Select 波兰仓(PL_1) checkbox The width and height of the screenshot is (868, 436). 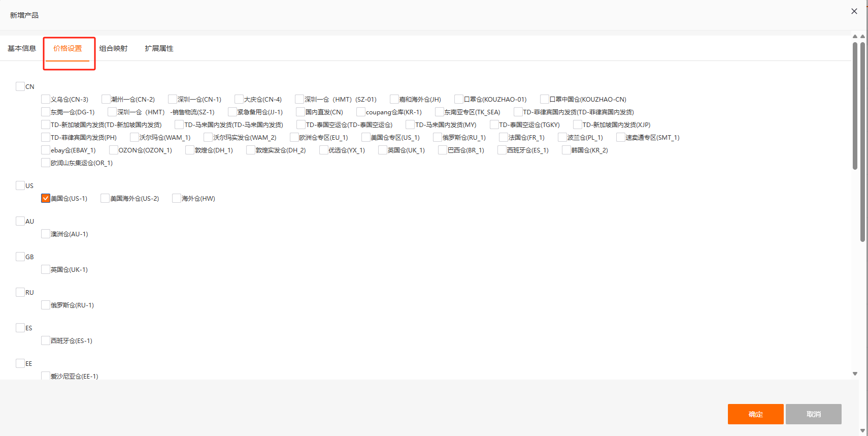tap(562, 137)
